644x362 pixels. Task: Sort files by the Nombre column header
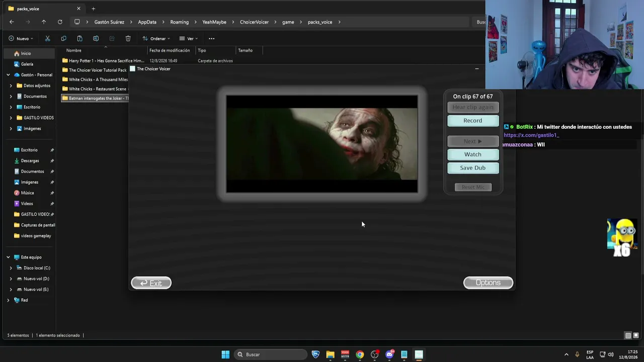pyautogui.click(x=73, y=50)
